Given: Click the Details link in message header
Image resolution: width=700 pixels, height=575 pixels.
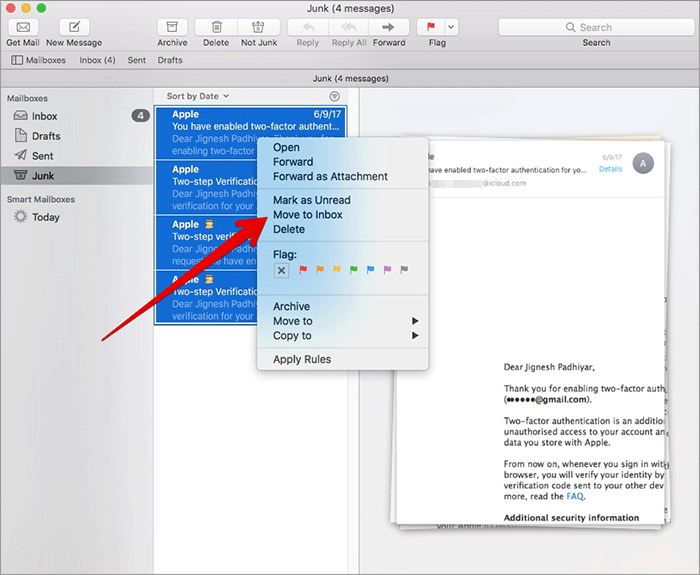Looking at the screenshot, I should tap(610, 169).
